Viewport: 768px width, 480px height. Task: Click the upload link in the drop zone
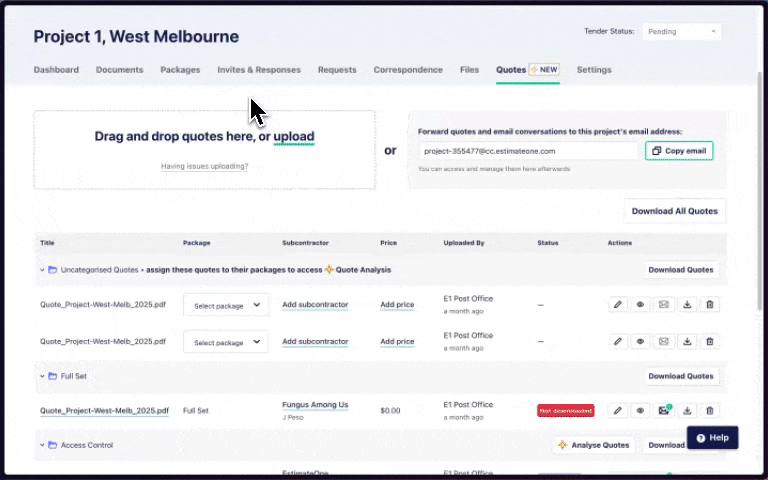(294, 137)
